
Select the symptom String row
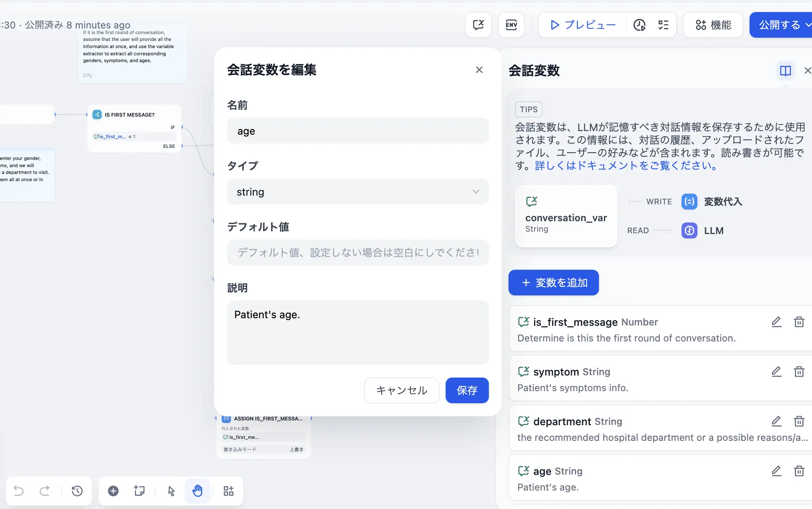[x=661, y=378]
